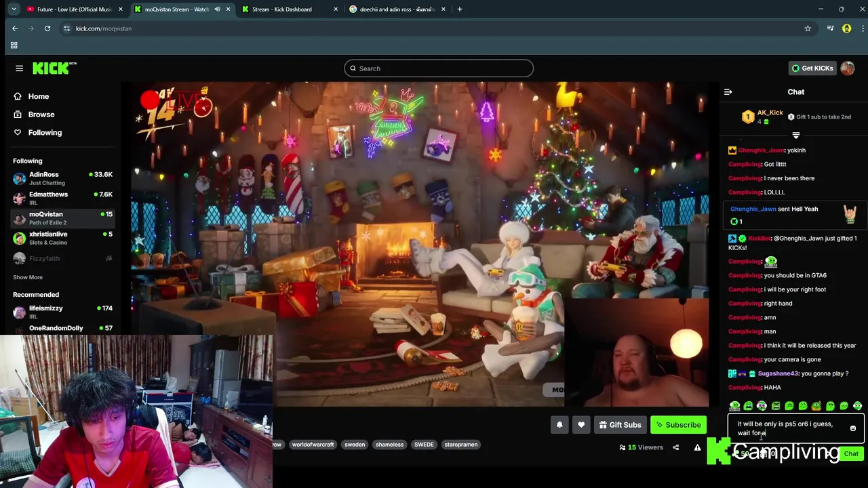Open the Chrome three-dot menu
Screen dimensions: 868x488
pos(861,28)
